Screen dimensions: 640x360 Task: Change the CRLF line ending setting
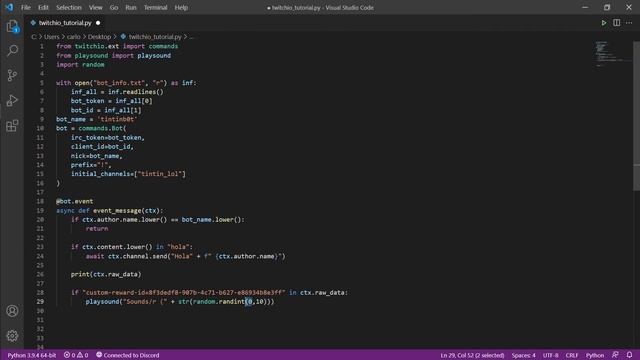click(x=572, y=355)
